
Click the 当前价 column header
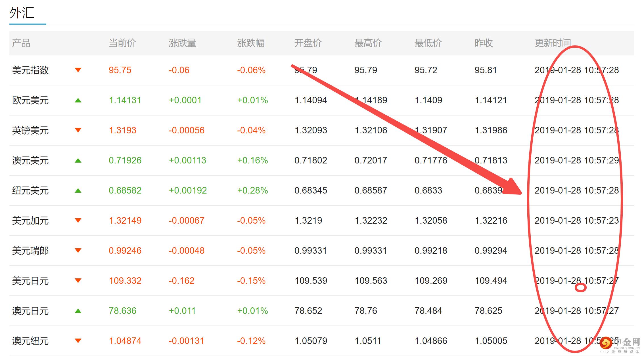122,43
